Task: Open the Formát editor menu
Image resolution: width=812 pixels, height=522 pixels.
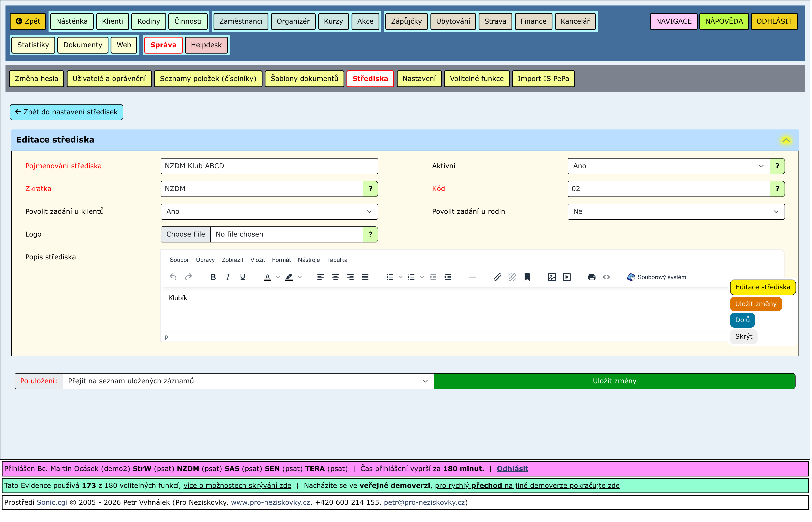Action: (x=281, y=260)
